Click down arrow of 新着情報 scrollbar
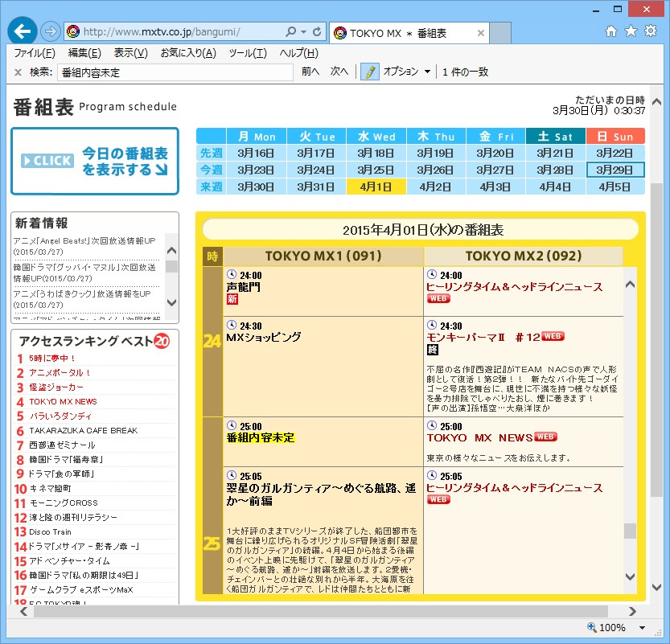 point(172,302)
